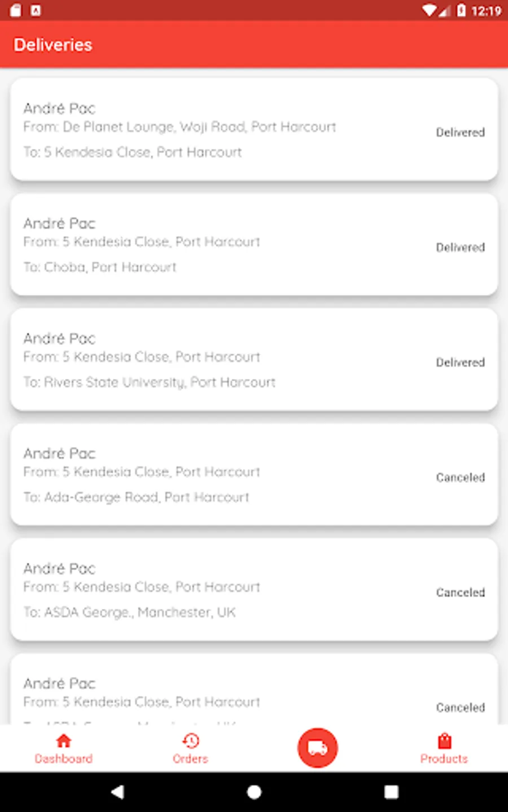Tap the battery icon in status bar
Image resolution: width=508 pixels, height=812 pixels.
(461, 10)
